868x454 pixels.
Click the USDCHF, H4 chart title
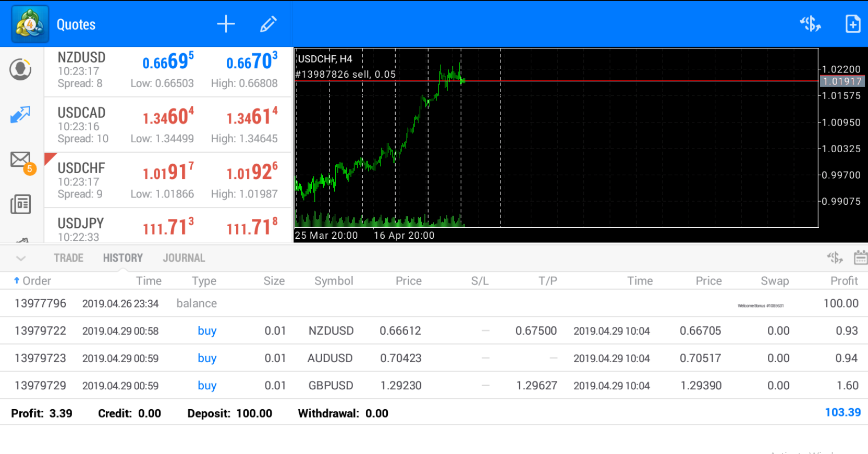click(x=325, y=59)
